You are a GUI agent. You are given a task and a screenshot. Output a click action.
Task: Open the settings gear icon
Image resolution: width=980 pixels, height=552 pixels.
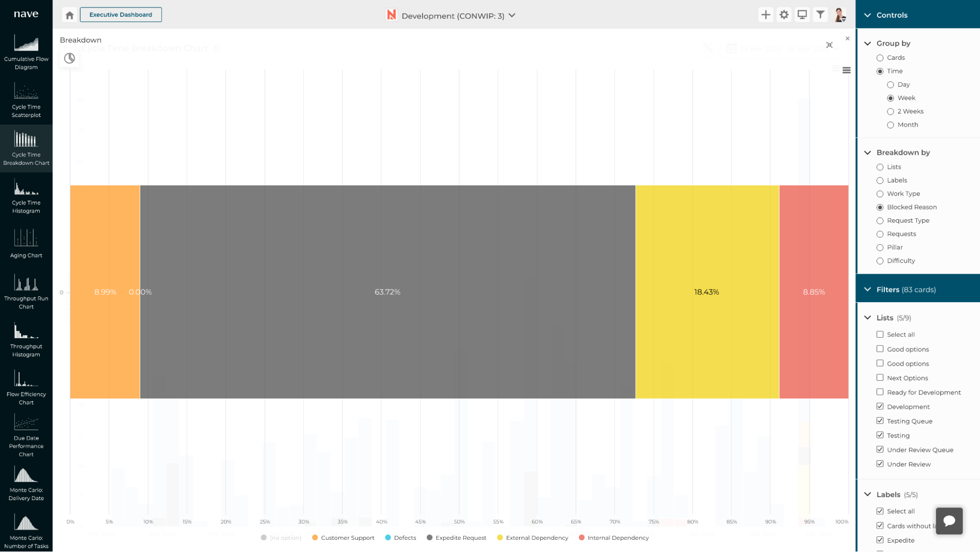[784, 15]
